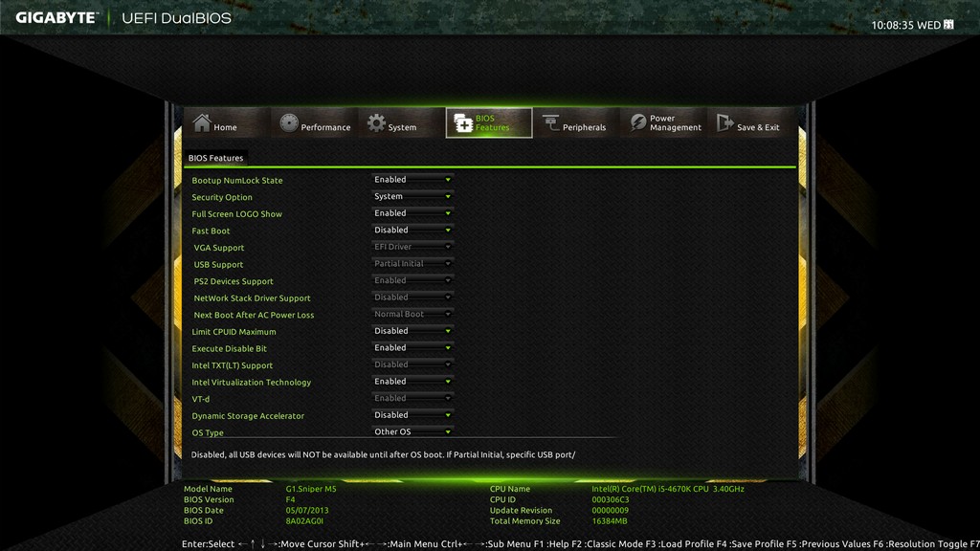Click the Total Memory Size 16384MB

click(610, 520)
